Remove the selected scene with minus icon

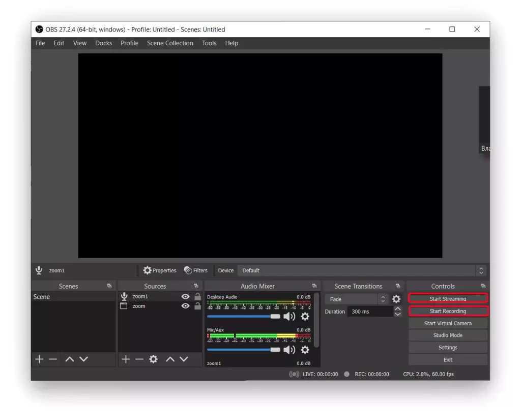53,359
